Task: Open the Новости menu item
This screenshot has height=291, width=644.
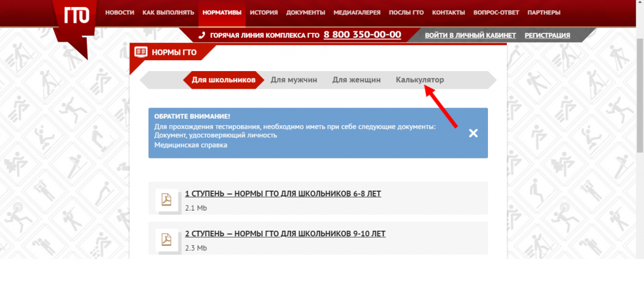Action: tap(119, 13)
